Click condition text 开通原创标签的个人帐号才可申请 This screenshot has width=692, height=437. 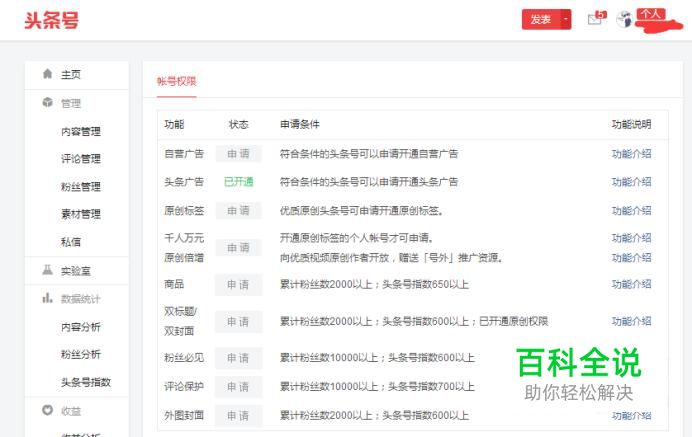pyautogui.click(x=357, y=238)
